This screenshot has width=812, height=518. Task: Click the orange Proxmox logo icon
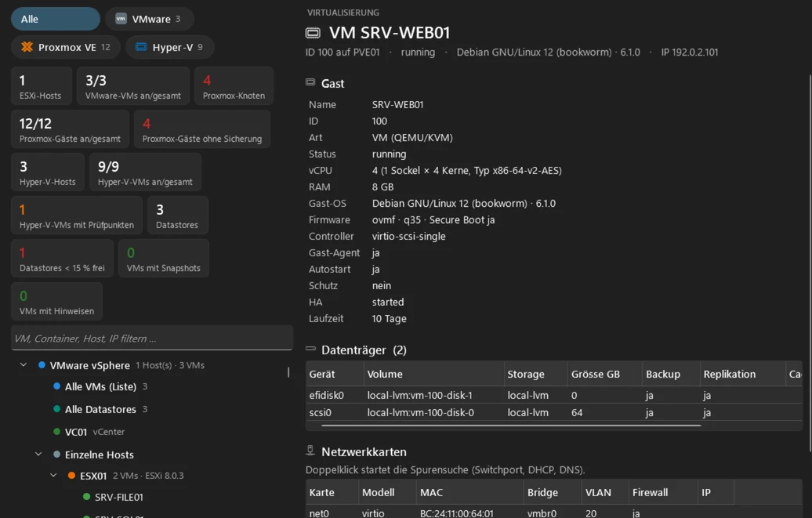(27, 47)
